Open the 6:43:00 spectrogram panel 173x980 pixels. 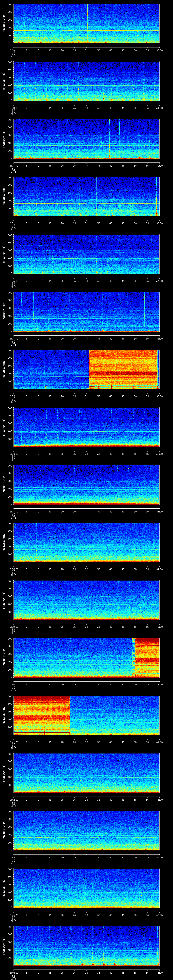[86, 831]
